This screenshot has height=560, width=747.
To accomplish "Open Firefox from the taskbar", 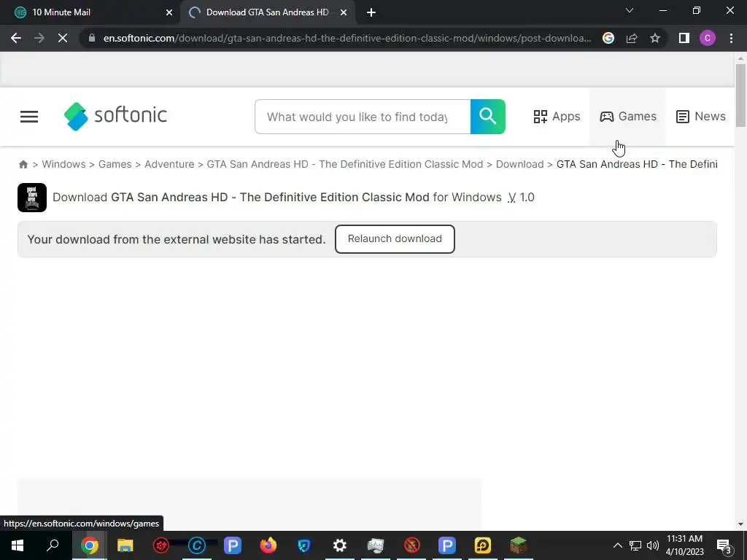I will pos(268,545).
